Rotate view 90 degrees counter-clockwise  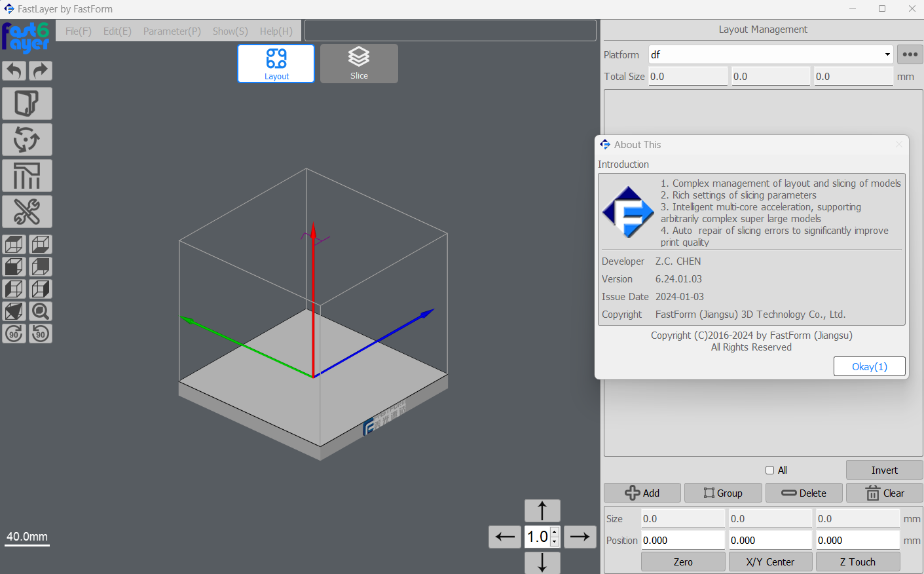tap(41, 334)
